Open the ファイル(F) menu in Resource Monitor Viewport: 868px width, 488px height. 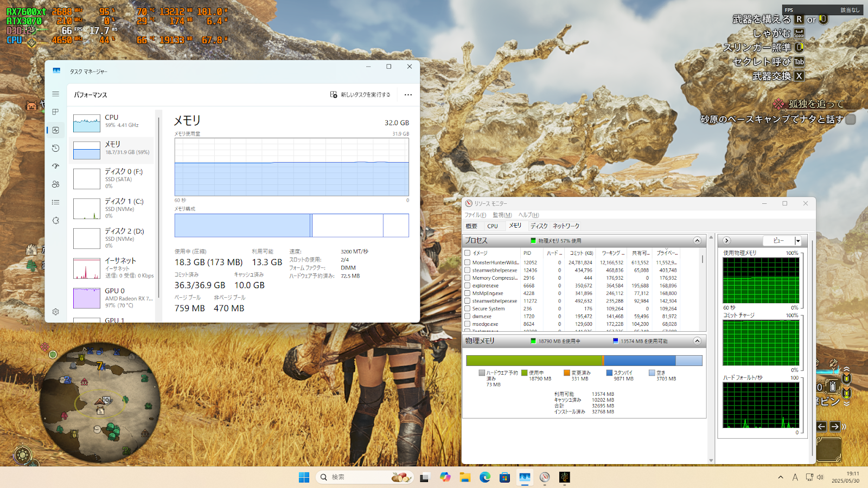click(x=475, y=215)
